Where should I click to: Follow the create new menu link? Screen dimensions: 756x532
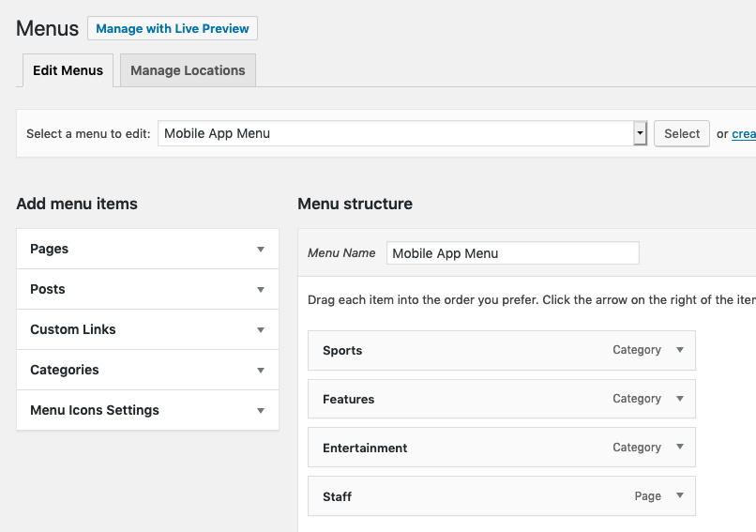(744, 133)
